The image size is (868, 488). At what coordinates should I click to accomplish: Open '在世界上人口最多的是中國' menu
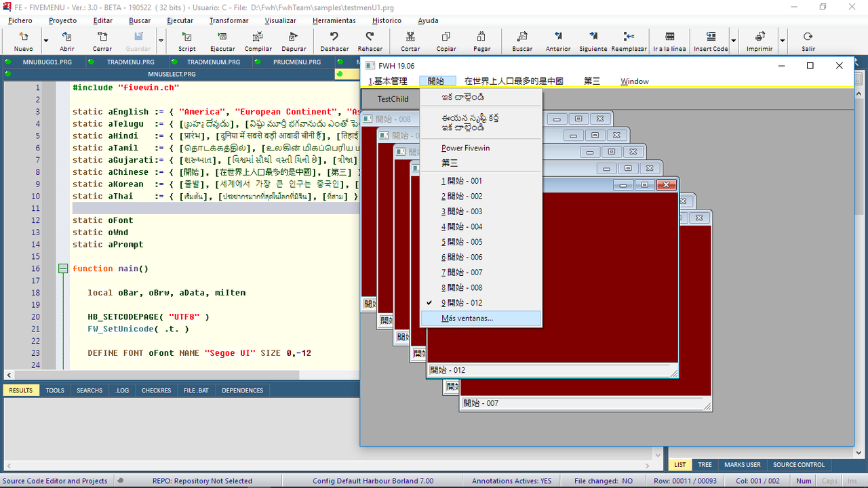tap(514, 81)
